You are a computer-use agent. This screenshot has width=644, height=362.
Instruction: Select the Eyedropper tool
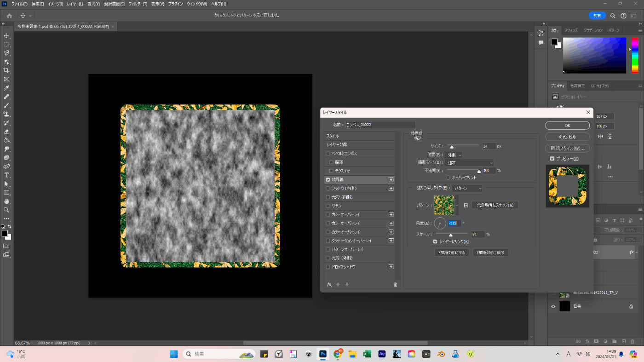pyautogui.click(x=6, y=88)
